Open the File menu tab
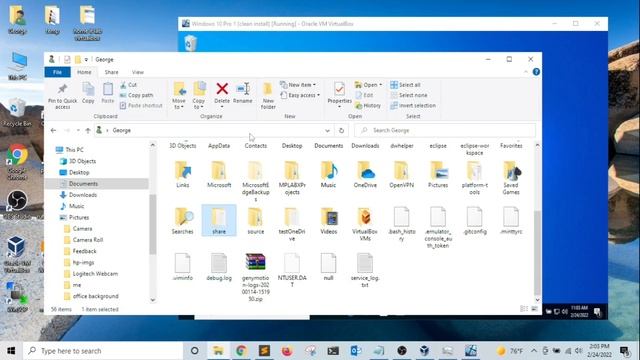 coord(58,72)
